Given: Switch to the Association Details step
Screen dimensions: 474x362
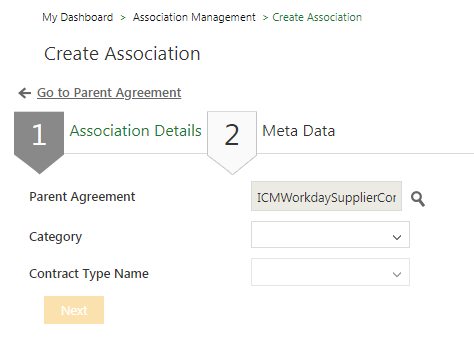Looking at the screenshot, I should point(135,131).
